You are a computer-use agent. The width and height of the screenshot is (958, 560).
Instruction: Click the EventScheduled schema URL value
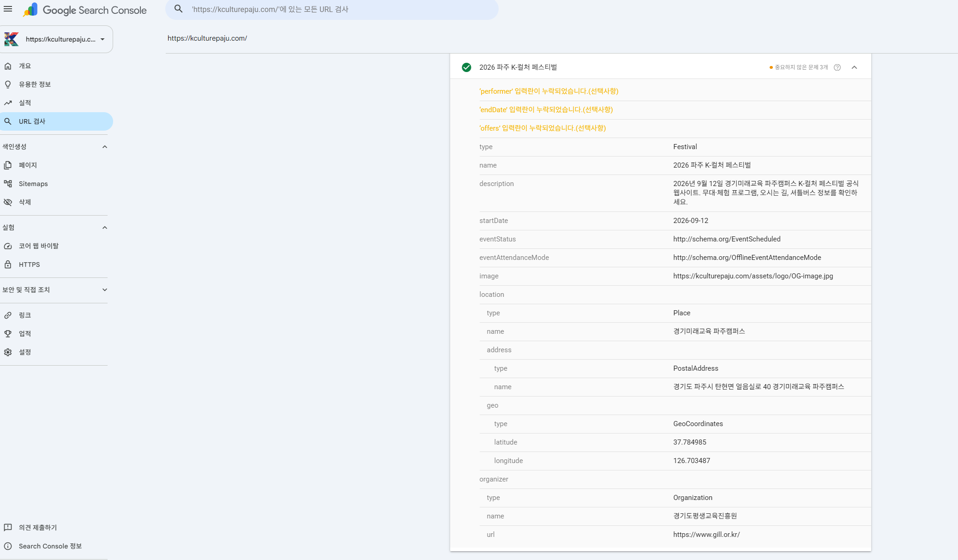point(727,239)
